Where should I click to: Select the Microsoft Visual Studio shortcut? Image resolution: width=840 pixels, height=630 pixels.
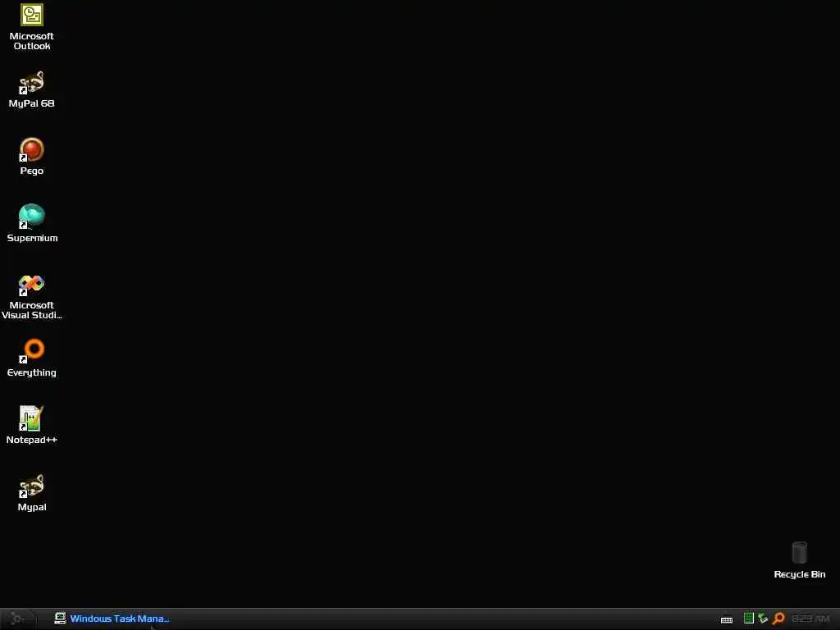pyautogui.click(x=32, y=297)
